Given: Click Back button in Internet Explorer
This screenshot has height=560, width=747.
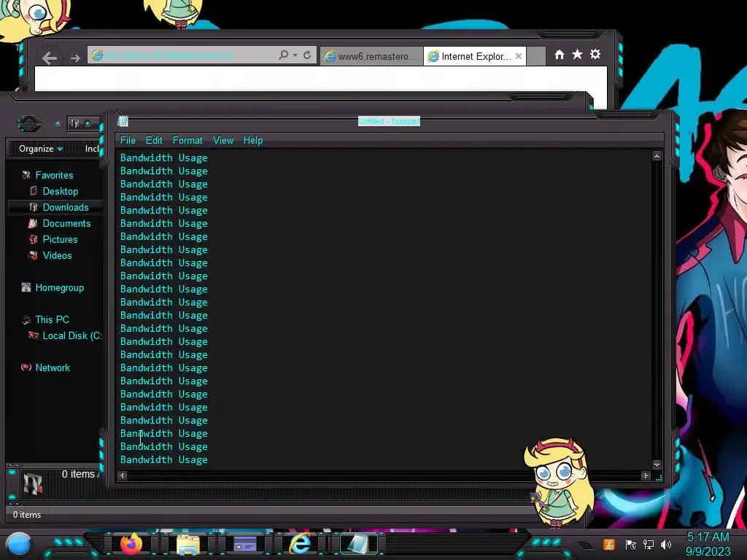Looking at the screenshot, I should [50, 58].
